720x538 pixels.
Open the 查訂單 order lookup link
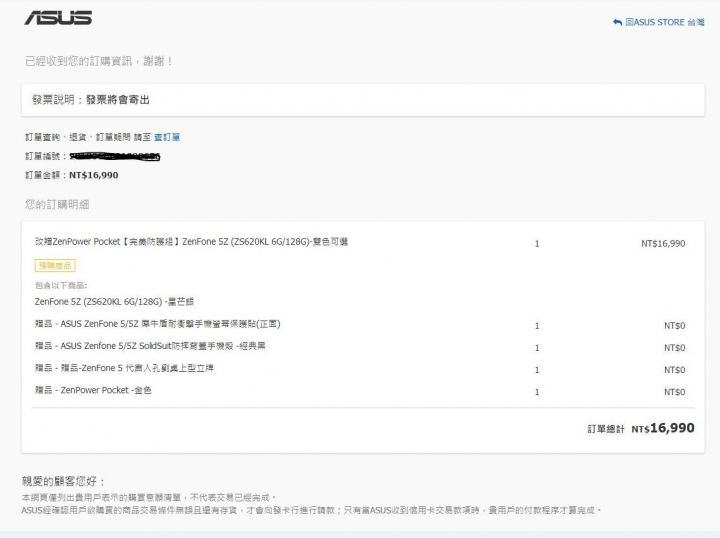tap(167, 137)
